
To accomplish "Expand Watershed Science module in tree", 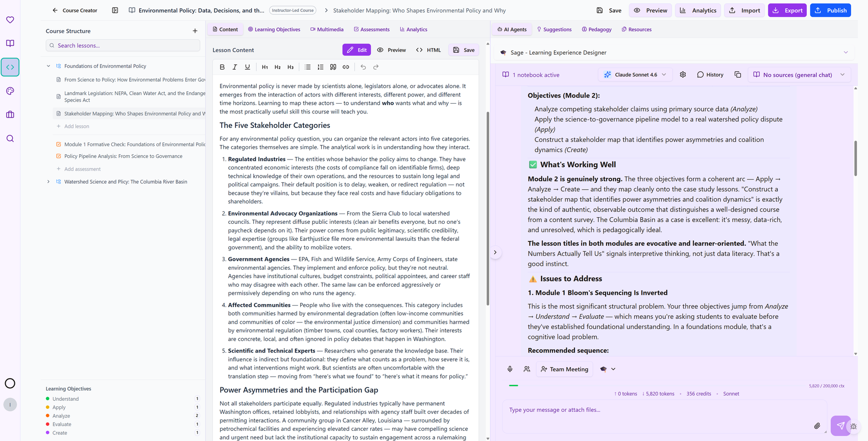I will (49, 182).
